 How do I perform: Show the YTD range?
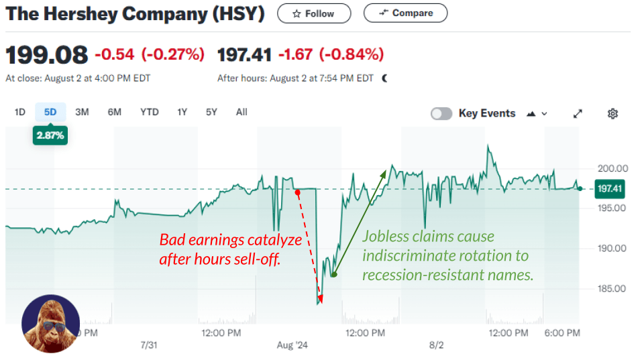149,112
